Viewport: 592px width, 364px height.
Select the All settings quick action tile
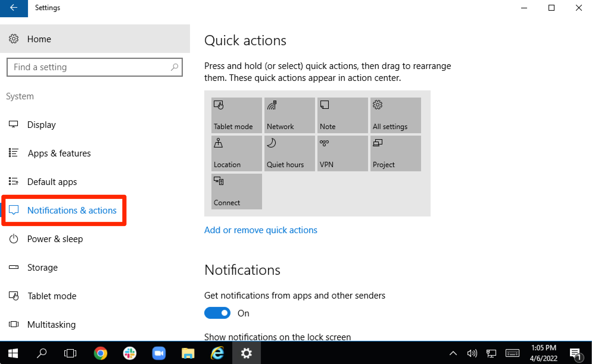coord(395,115)
